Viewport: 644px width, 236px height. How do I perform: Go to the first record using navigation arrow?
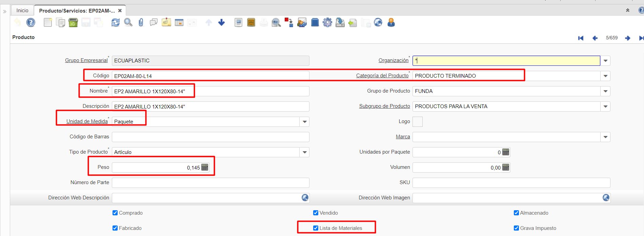tap(581, 38)
